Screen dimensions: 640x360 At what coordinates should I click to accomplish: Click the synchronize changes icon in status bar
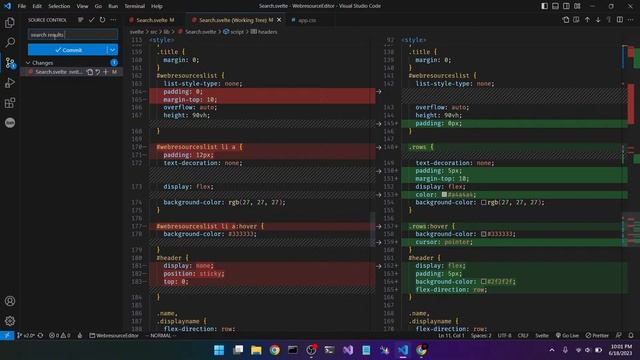click(x=40, y=336)
